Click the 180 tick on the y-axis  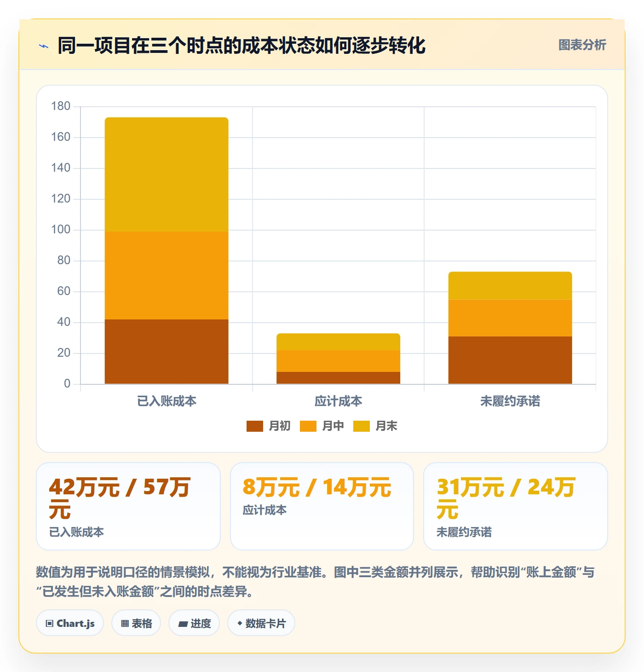61,106
